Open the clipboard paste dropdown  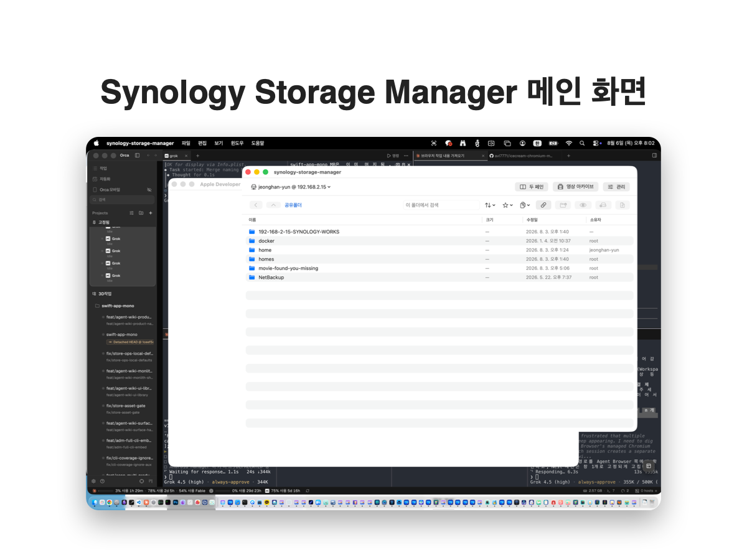[x=525, y=205]
